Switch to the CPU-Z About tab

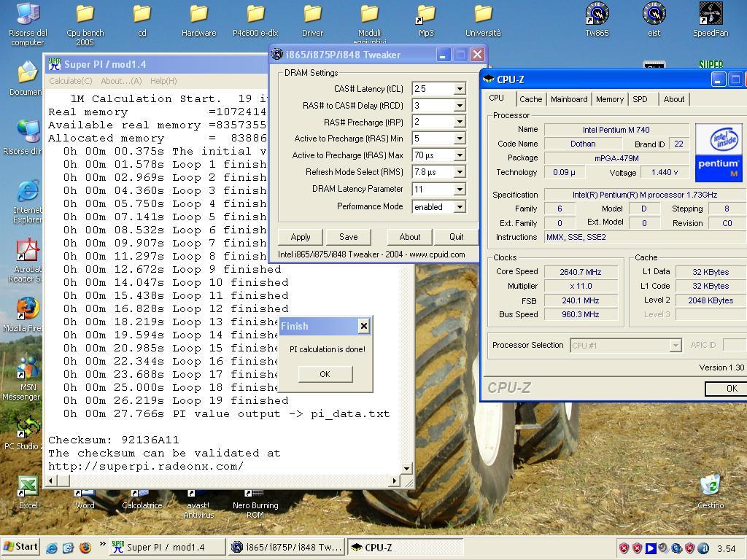click(673, 99)
